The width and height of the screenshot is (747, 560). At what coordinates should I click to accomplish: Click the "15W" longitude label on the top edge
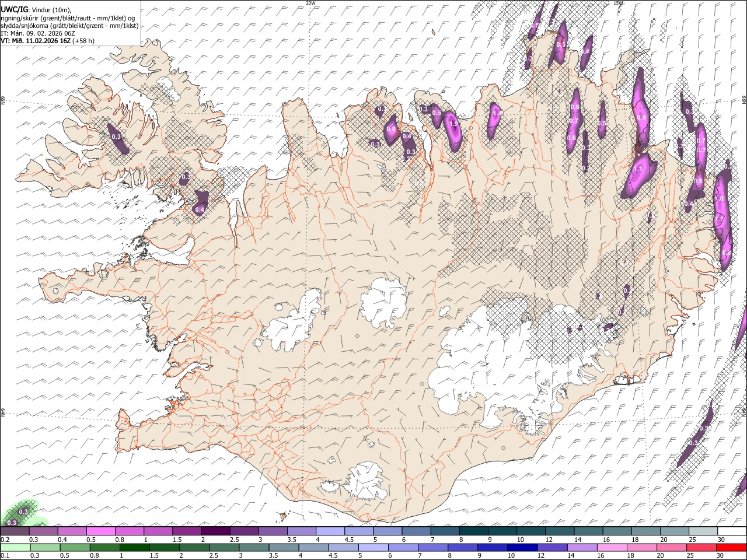click(x=618, y=3)
